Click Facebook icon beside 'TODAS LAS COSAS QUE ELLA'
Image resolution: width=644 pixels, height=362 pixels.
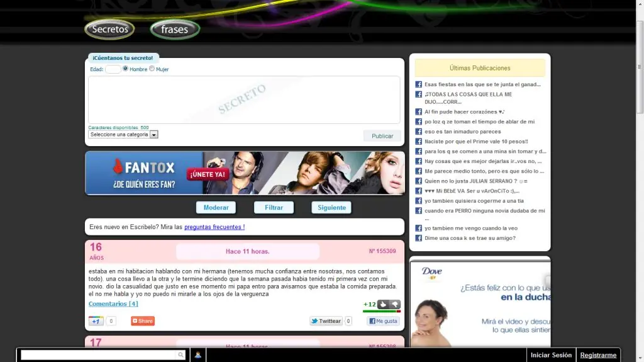(418, 94)
